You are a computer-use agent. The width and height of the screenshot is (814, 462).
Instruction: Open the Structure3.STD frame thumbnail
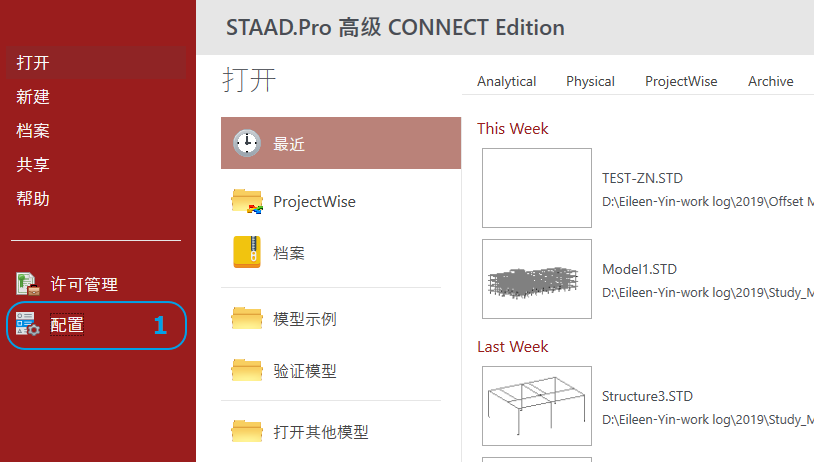click(x=537, y=405)
